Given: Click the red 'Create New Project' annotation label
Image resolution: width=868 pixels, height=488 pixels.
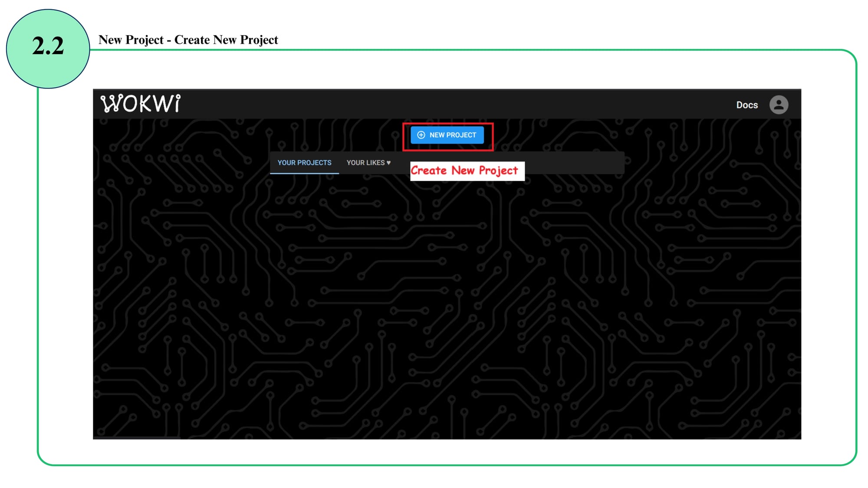Looking at the screenshot, I should [x=467, y=171].
